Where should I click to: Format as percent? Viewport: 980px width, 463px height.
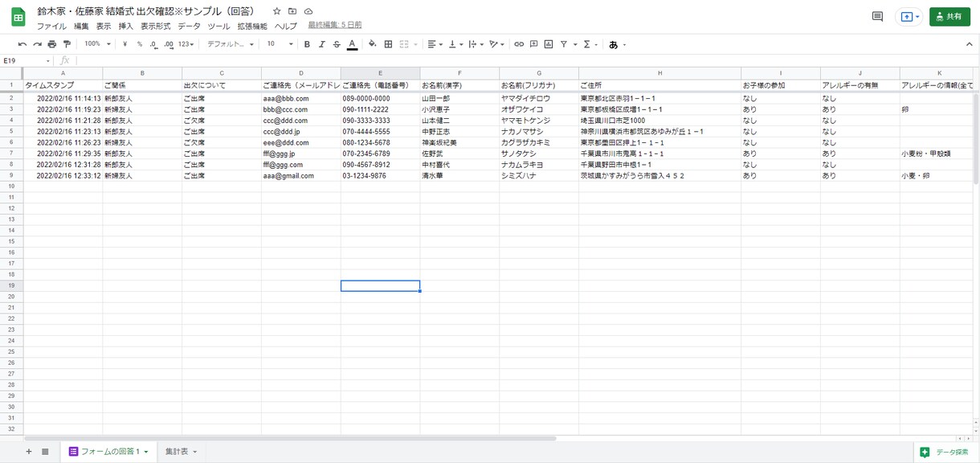(x=139, y=44)
